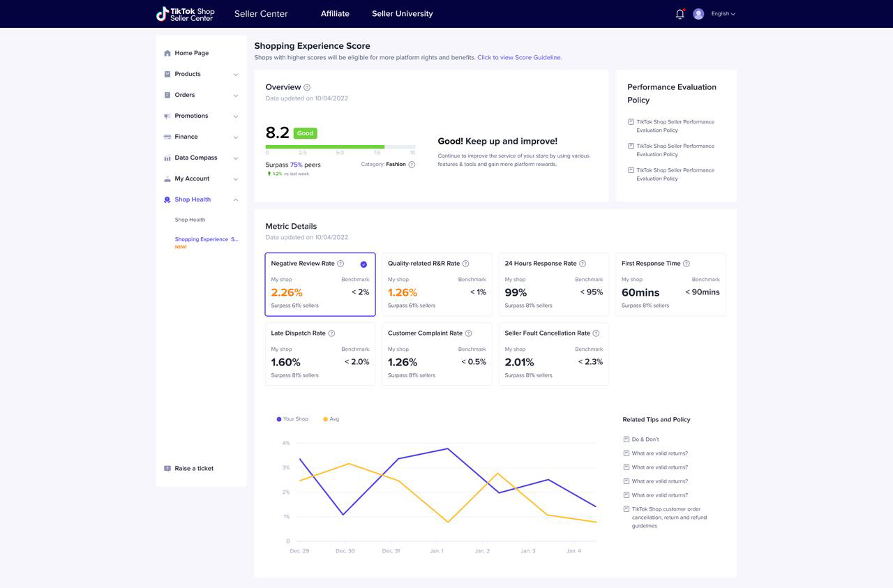Collapse the Shop Health sidebar section

point(202,199)
